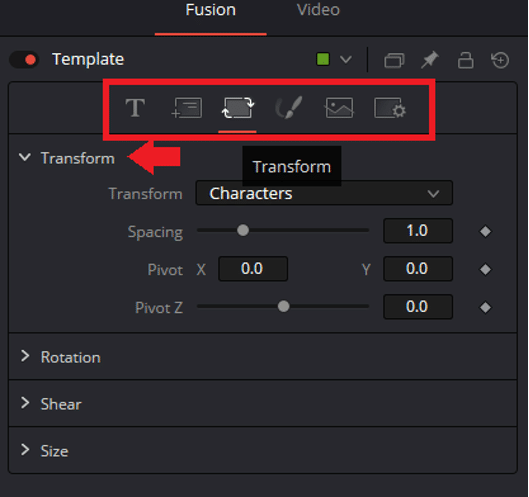Expand the Rotation section

click(x=263, y=357)
